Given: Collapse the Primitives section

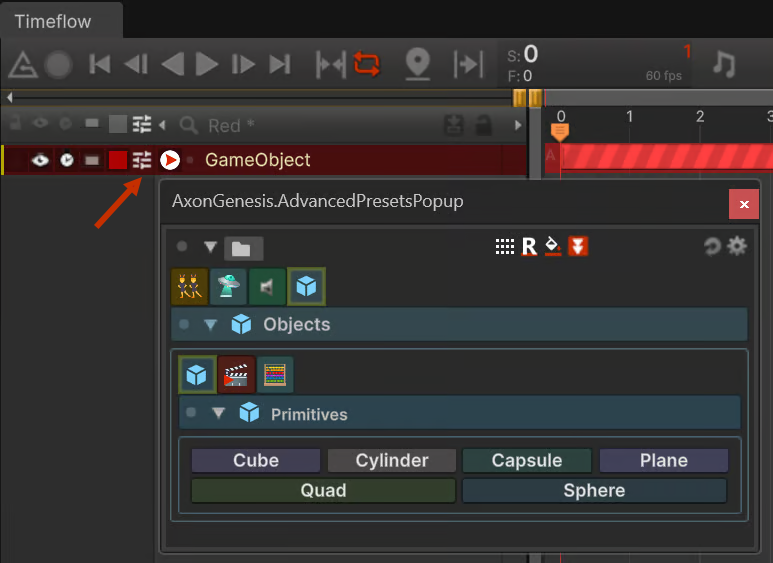Looking at the screenshot, I should (x=218, y=413).
